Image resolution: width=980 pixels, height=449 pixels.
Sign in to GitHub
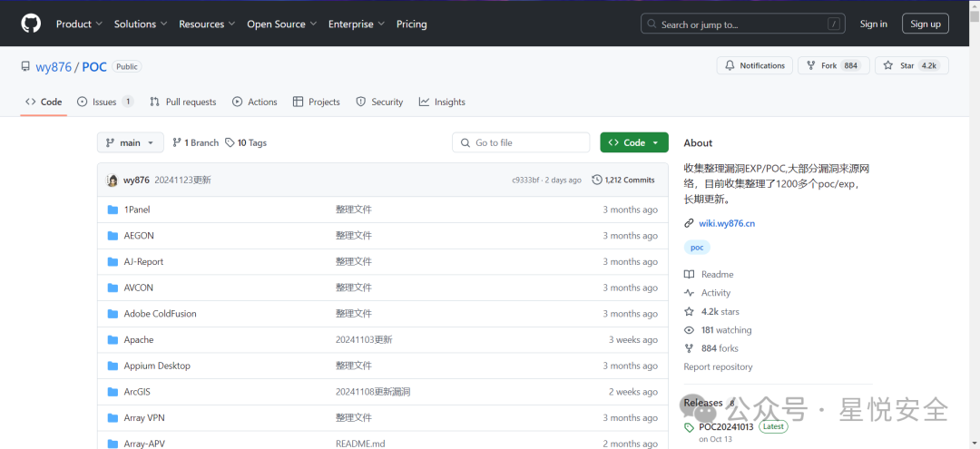pyautogui.click(x=873, y=24)
